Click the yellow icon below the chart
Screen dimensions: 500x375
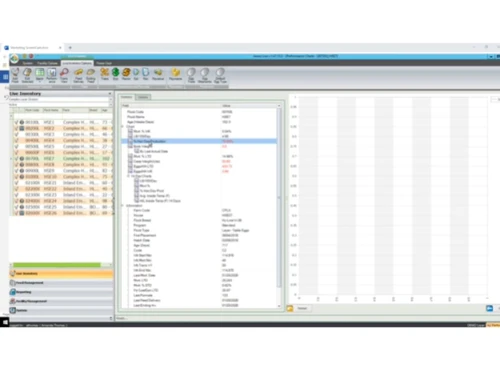pyautogui.click(x=290, y=308)
